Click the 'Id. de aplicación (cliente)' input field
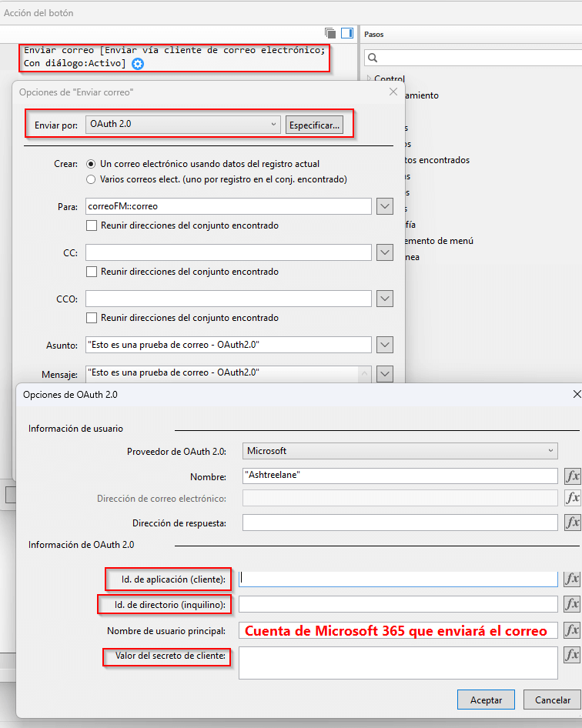This screenshot has width=582, height=728. click(x=399, y=578)
